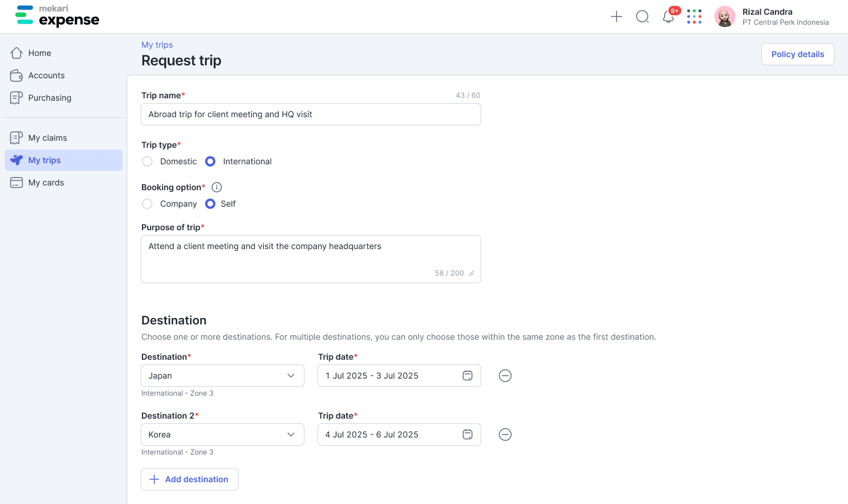Go to My claims in sidebar
Viewport: 848px width, 504px height.
[48, 138]
